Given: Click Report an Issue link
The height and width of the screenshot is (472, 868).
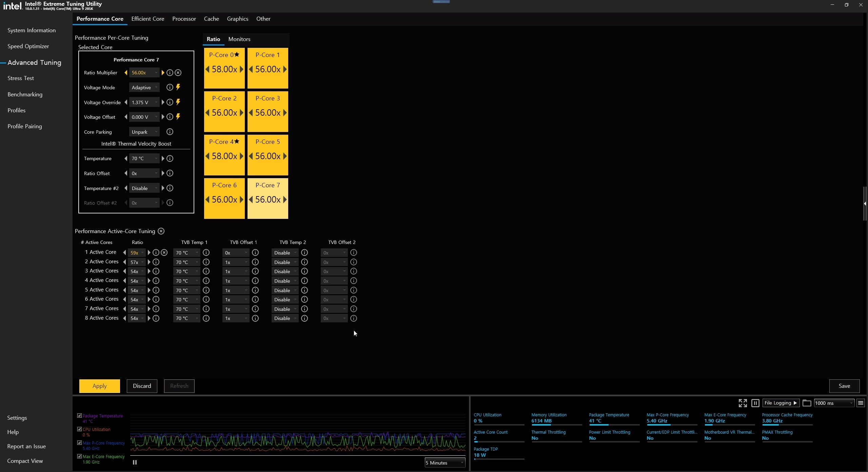Looking at the screenshot, I should click(x=26, y=446).
